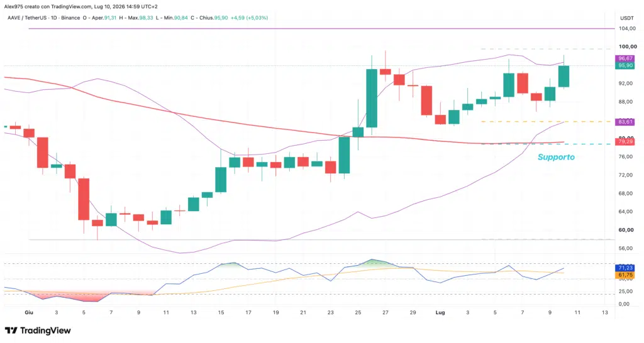Screen dimensions: 644x343
Task: Click date 15 on the time axis
Action: click(x=221, y=313)
